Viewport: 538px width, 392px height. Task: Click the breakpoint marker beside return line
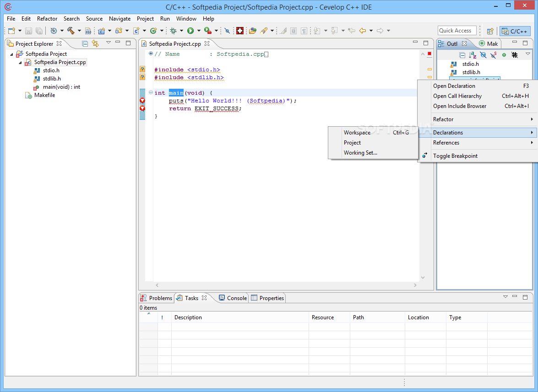click(142, 108)
